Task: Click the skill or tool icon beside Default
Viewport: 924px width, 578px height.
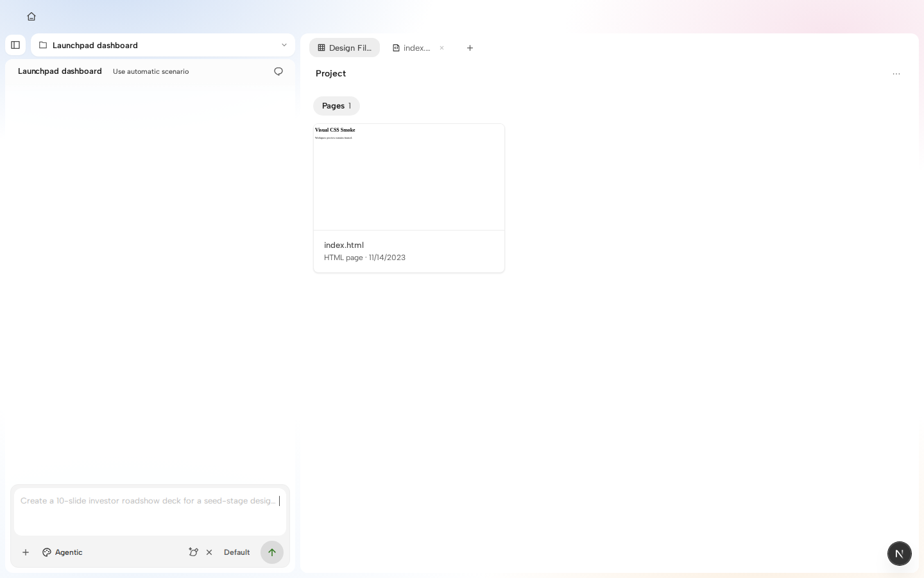Action: [x=193, y=552]
